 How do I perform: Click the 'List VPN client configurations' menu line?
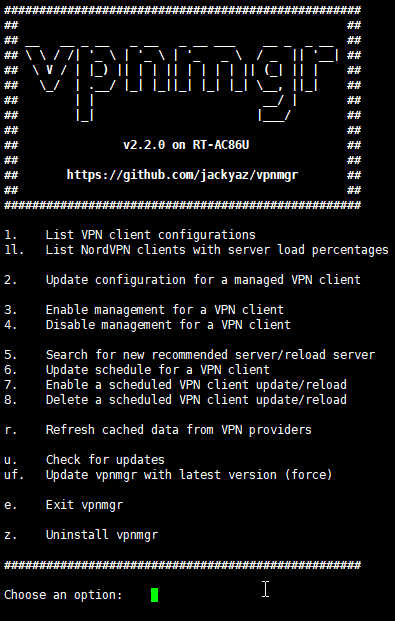pos(151,235)
